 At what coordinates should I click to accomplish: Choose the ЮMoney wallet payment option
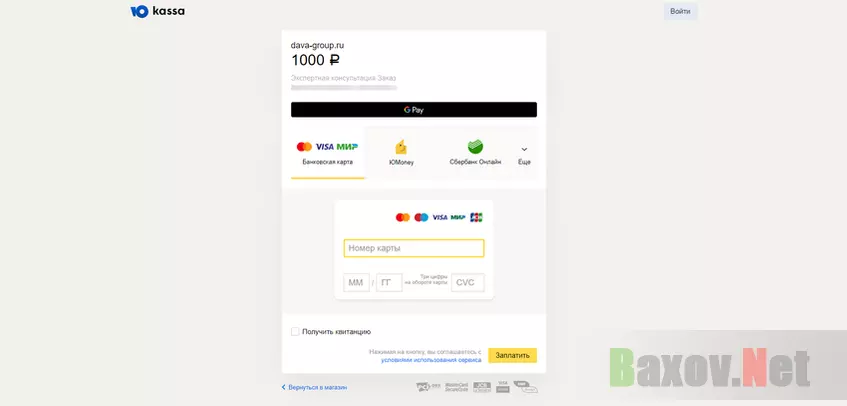pyautogui.click(x=401, y=153)
